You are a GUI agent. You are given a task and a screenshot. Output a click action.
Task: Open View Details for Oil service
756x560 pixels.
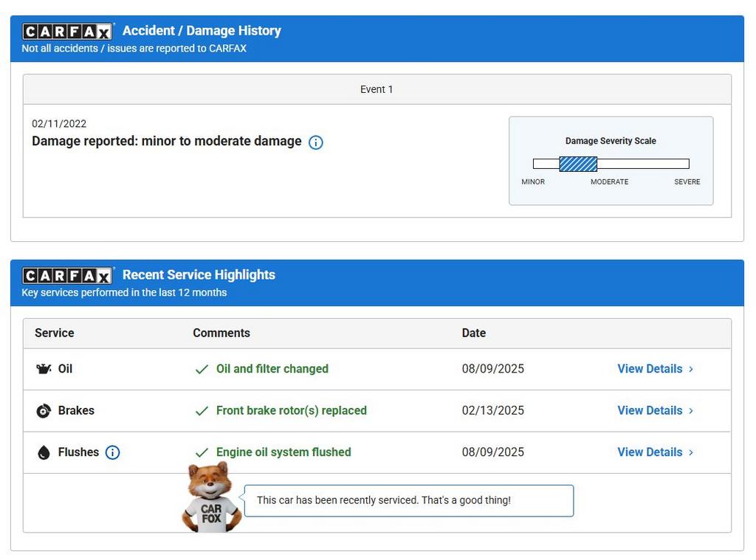(650, 369)
